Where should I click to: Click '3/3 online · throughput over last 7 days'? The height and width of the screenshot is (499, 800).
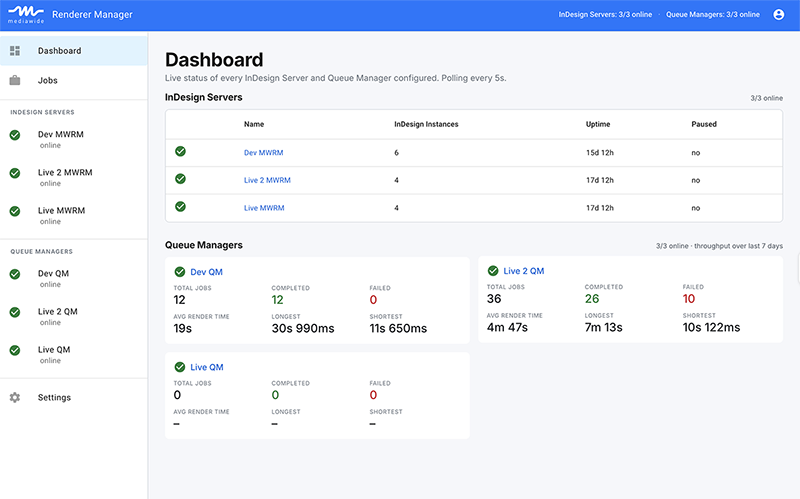coord(719,246)
